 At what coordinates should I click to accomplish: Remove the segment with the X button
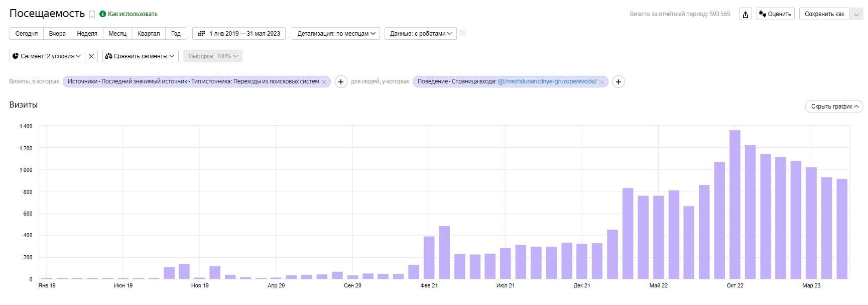[x=91, y=56]
